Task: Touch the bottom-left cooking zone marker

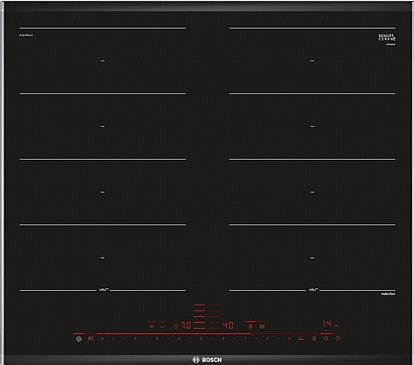Action: pos(102,258)
